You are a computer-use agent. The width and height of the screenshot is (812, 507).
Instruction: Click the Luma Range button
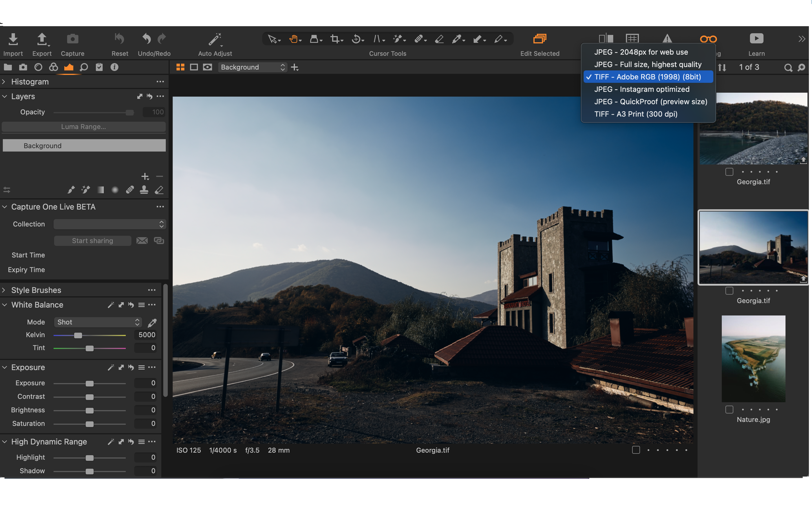point(84,127)
